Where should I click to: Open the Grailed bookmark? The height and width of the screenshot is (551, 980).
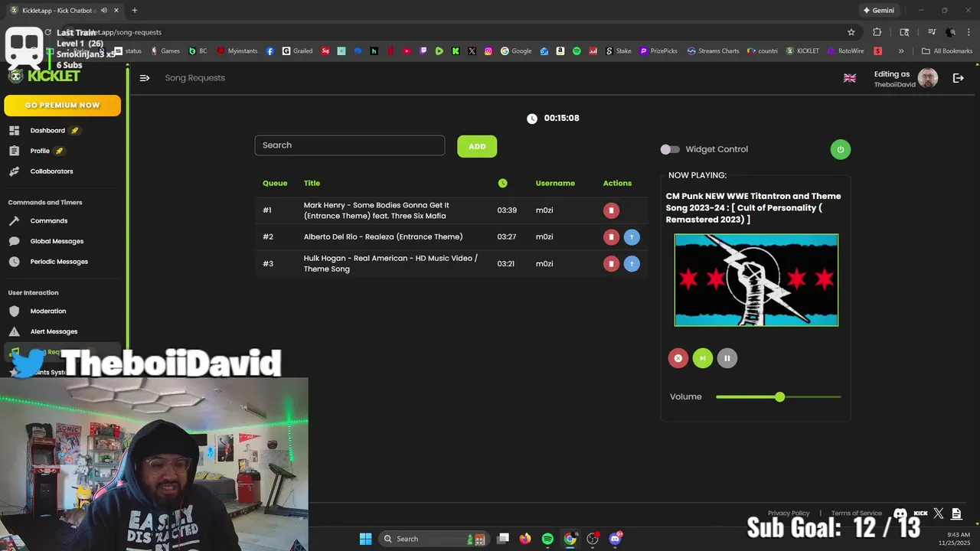click(297, 51)
